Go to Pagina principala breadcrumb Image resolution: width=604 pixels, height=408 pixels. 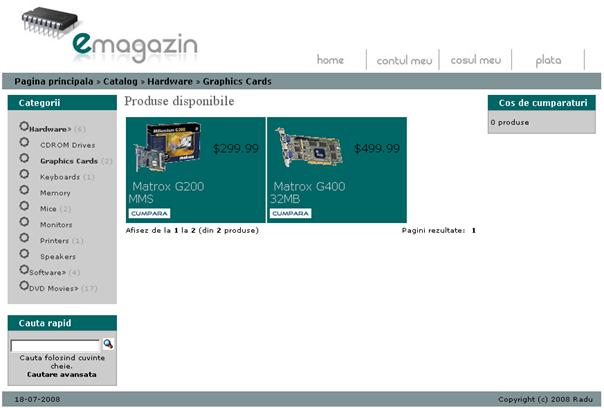54,82
